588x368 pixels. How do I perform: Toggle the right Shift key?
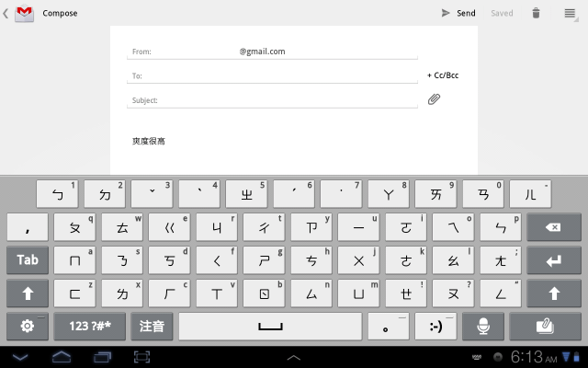coord(554,293)
